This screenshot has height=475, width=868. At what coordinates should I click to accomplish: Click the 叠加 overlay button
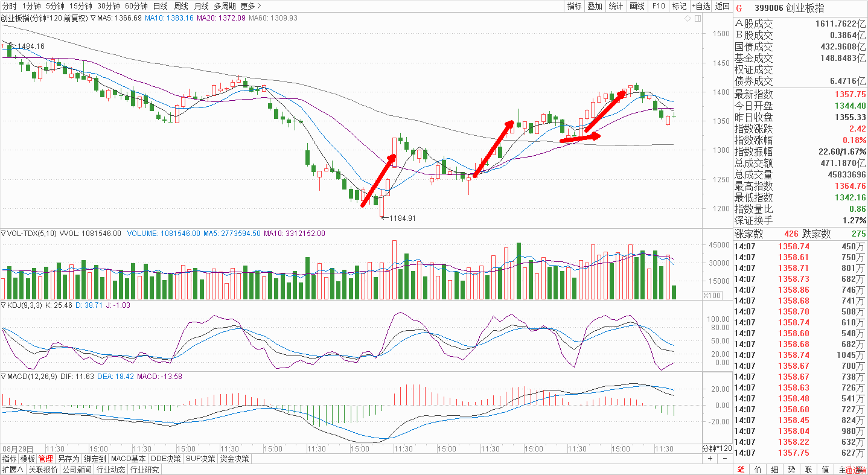tap(595, 6)
